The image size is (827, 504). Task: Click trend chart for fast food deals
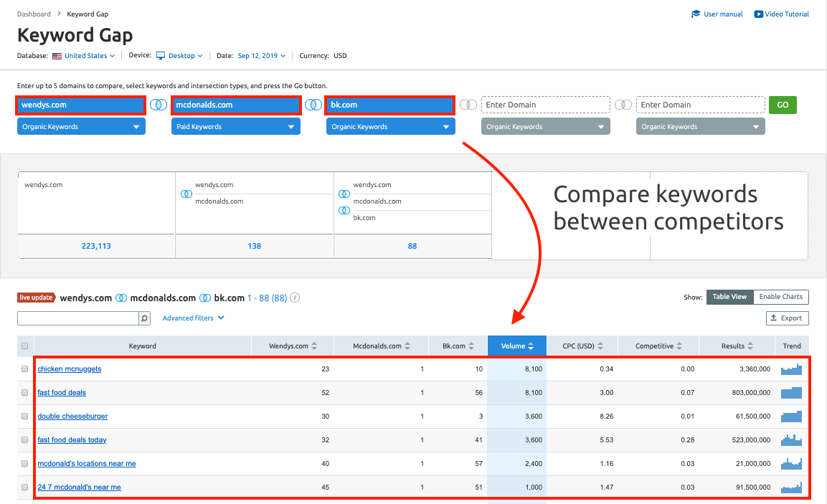coord(791,393)
